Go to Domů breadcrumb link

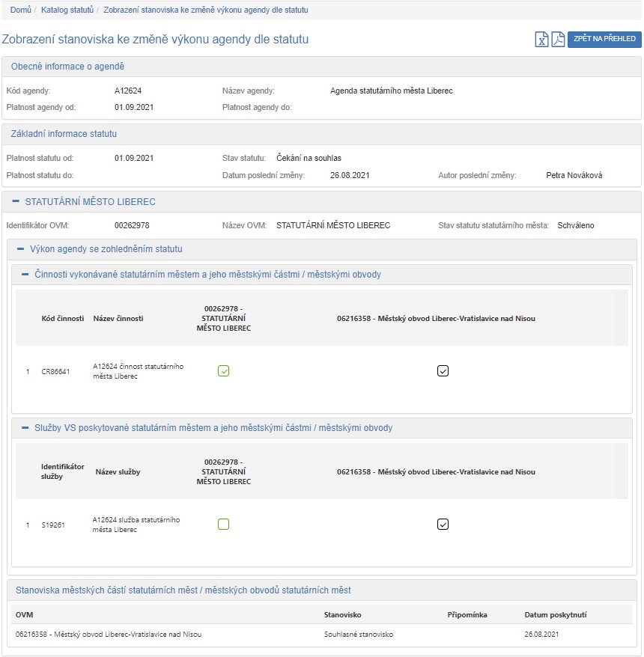click(20, 10)
